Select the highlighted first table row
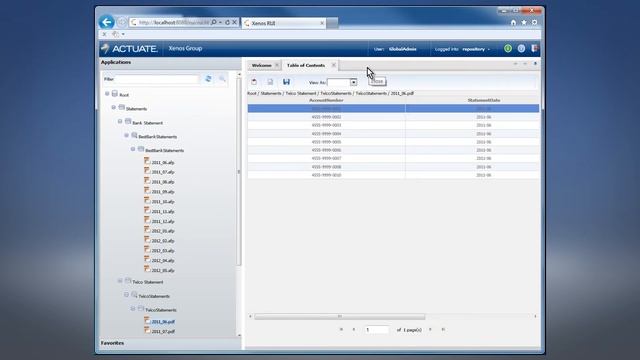640x360 pixels. (x=393, y=108)
